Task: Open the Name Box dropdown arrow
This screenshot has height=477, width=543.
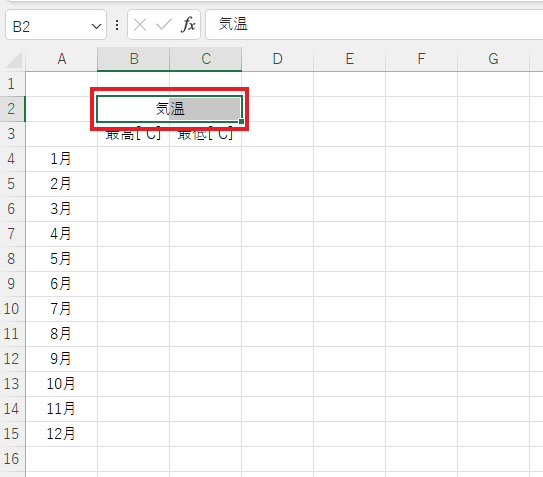Action: (96, 26)
